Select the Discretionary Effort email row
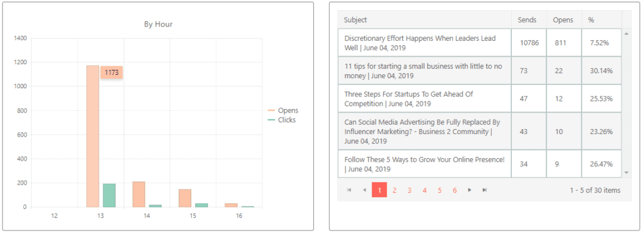 pyautogui.click(x=480, y=43)
